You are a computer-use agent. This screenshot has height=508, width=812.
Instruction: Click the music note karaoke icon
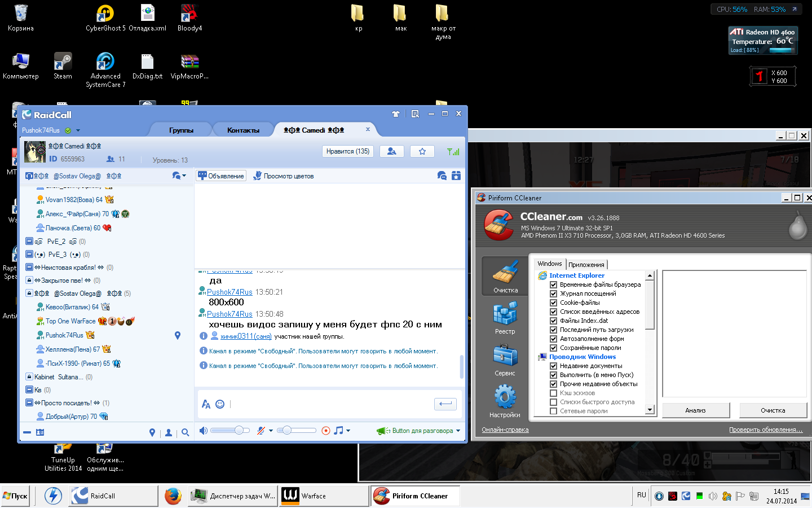[338, 431]
